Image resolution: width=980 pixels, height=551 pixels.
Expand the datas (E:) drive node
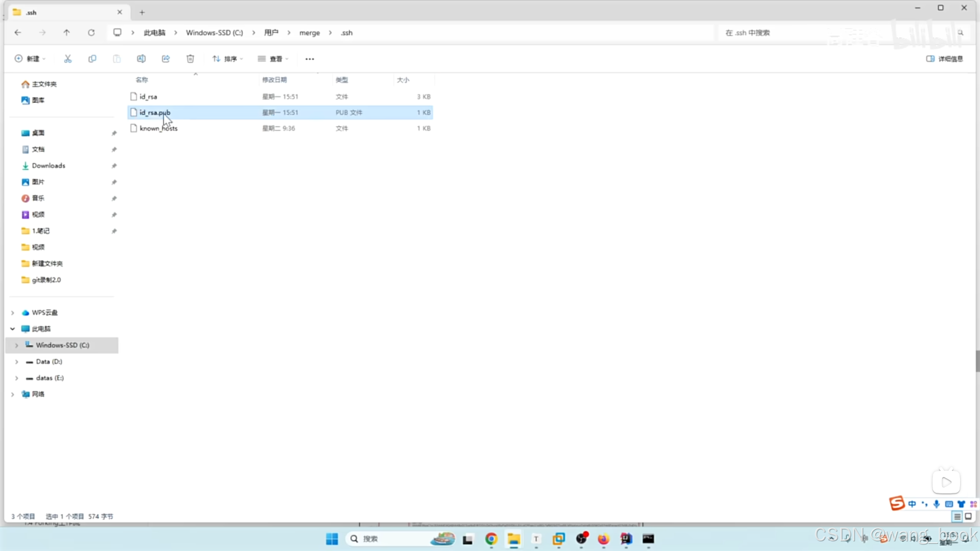click(x=17, y=378)
